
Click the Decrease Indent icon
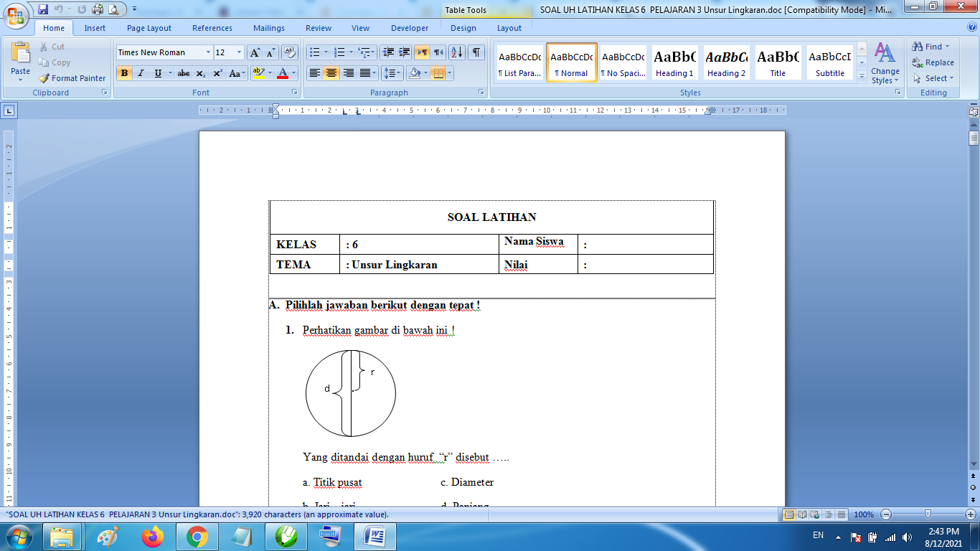(388, 52)
